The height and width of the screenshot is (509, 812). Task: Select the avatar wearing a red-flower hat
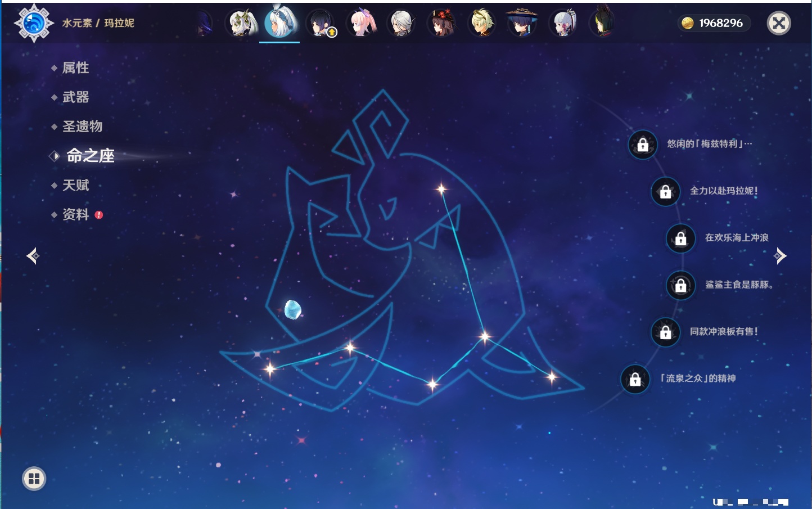coord(442,24)
